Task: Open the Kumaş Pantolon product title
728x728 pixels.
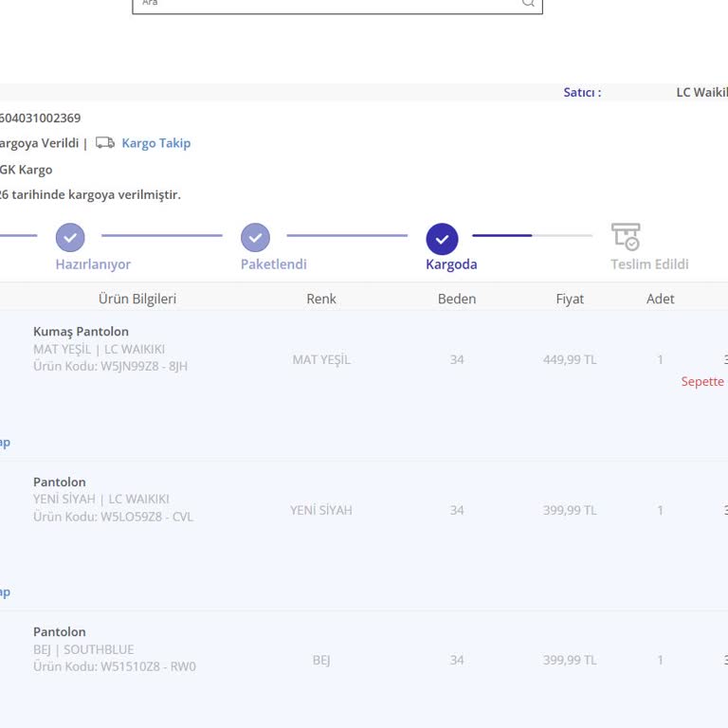Action: [81, 332]
